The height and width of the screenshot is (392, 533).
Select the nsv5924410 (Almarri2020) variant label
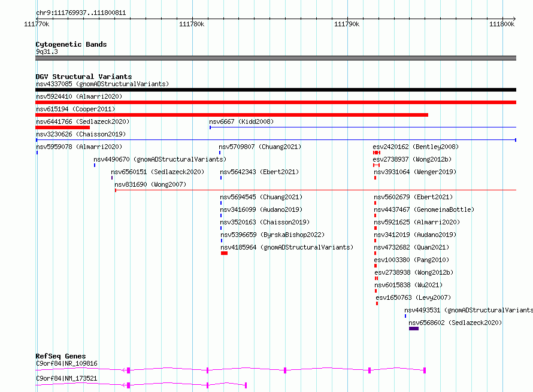click(x=79, y=96)
